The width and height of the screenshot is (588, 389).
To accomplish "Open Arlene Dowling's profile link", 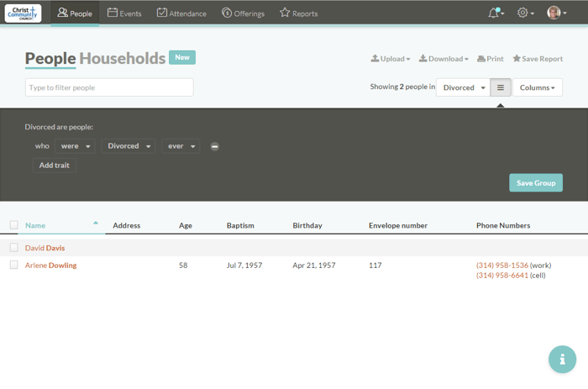I will click(x=50, y=265).
